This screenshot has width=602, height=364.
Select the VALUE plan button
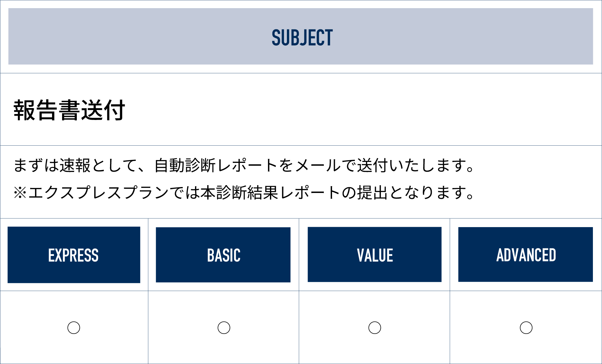coord(374,255)
